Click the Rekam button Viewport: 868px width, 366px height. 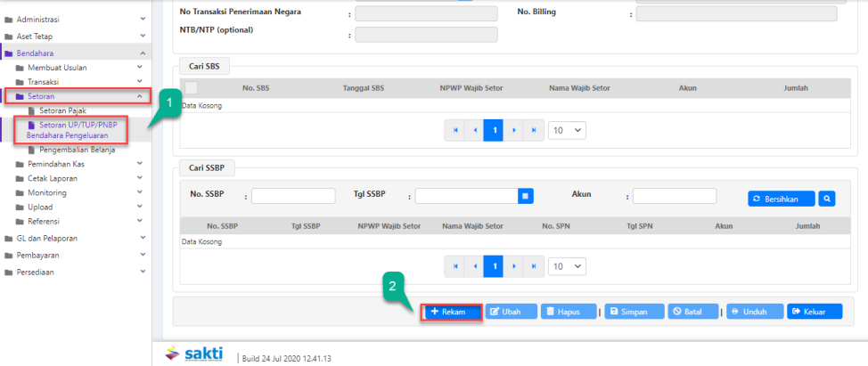click(x=451, y=312)
